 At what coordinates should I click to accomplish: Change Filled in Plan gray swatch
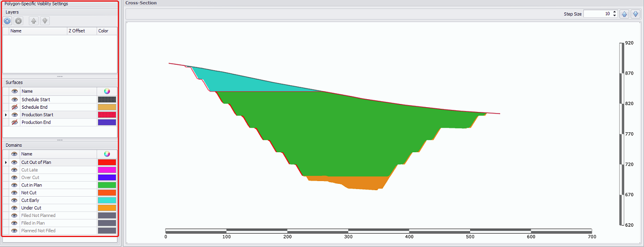(x=107, y=223)
